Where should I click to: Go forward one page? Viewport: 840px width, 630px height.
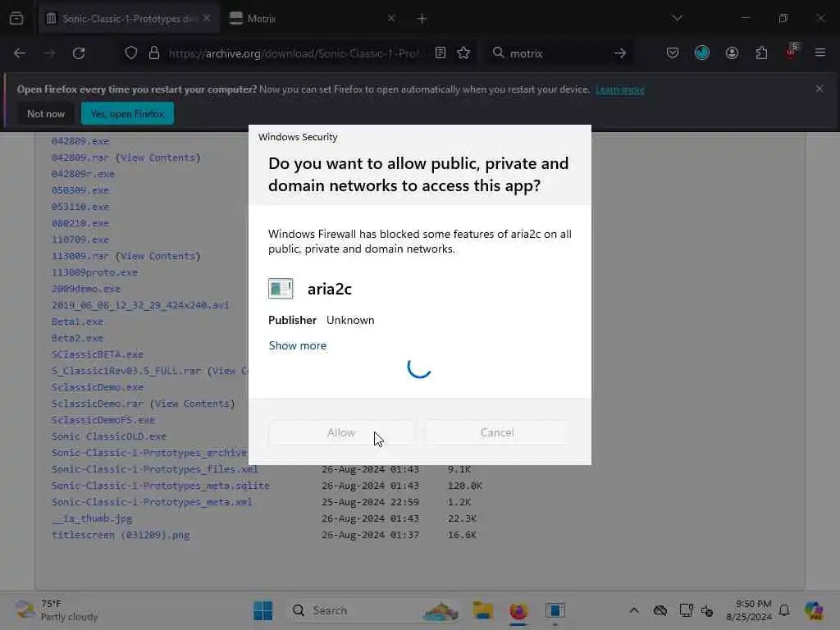[49, 53]
